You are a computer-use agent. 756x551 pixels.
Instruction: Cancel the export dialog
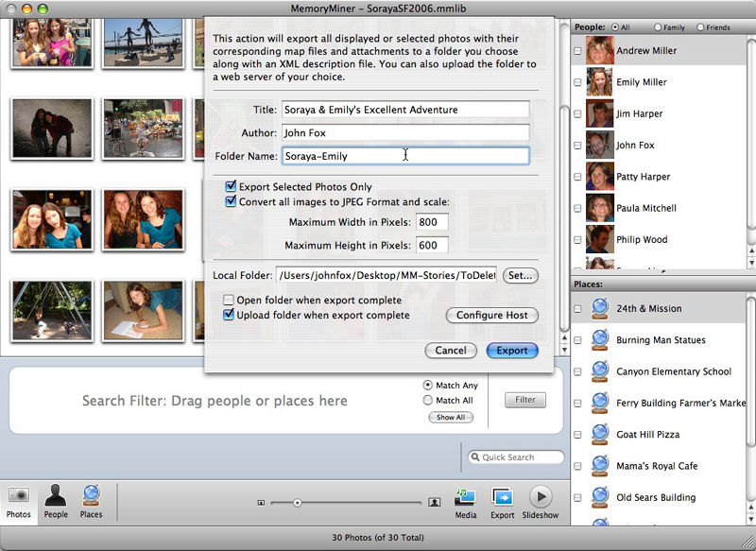click(450, 350)
